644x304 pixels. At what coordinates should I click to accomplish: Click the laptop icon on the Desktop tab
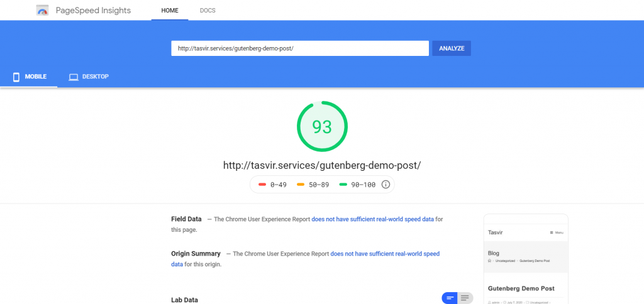74,77
